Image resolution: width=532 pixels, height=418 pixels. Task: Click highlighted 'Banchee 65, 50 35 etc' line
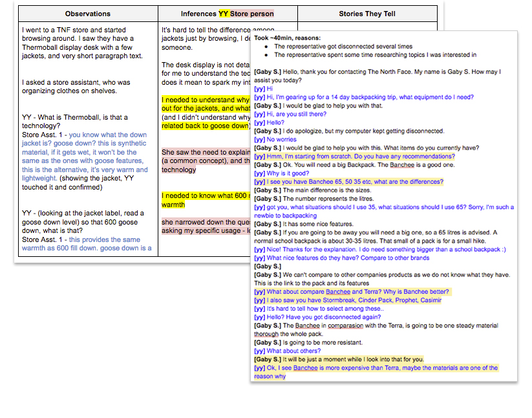pyautogui.click(x=349, y=182)
